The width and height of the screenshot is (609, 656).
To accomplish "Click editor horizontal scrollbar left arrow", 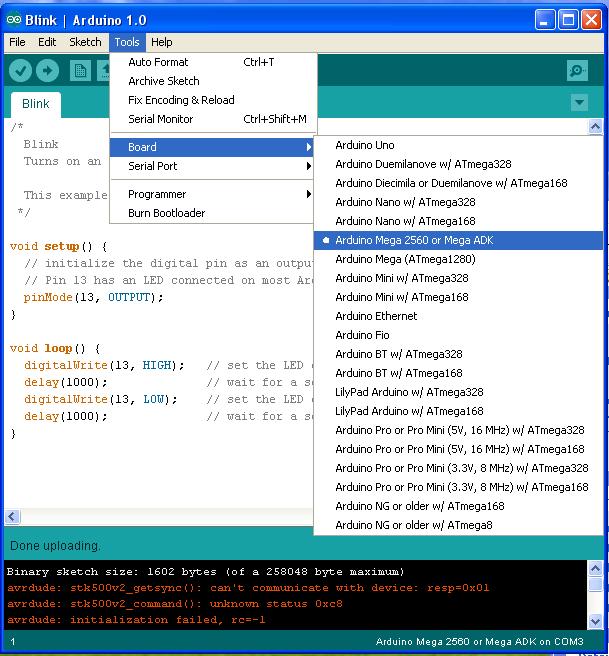I will [12, 517].
